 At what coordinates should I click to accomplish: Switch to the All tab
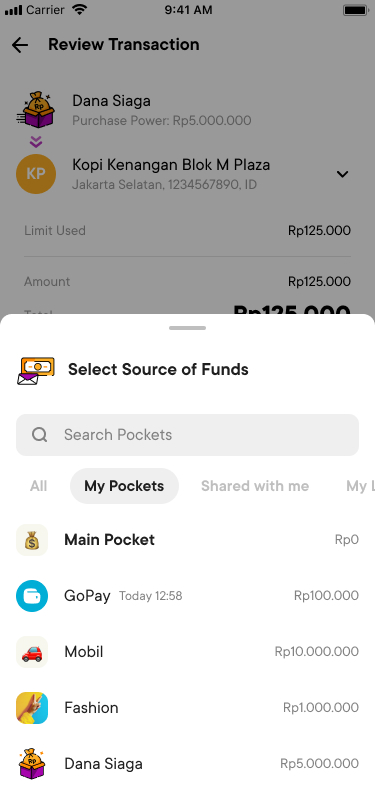coord(39,486)
